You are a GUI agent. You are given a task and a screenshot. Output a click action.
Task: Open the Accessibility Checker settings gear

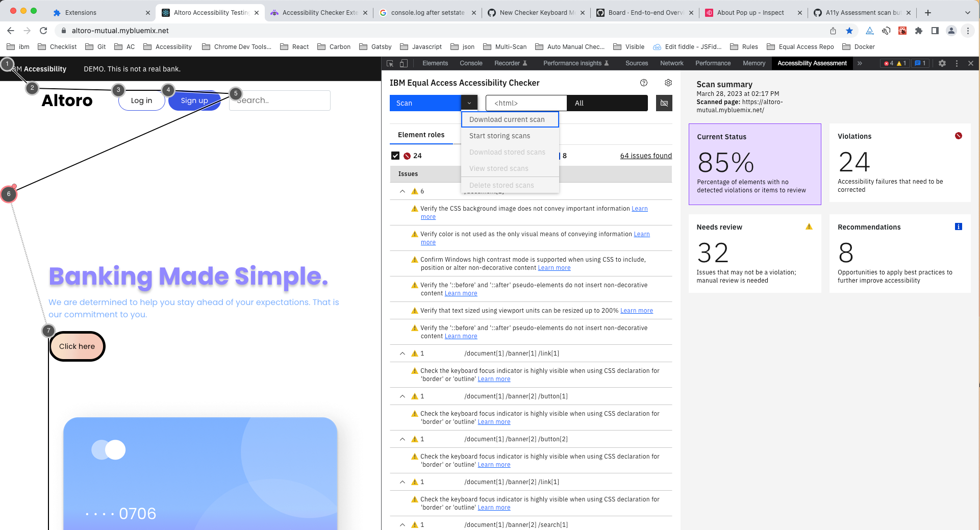(668, 83)
